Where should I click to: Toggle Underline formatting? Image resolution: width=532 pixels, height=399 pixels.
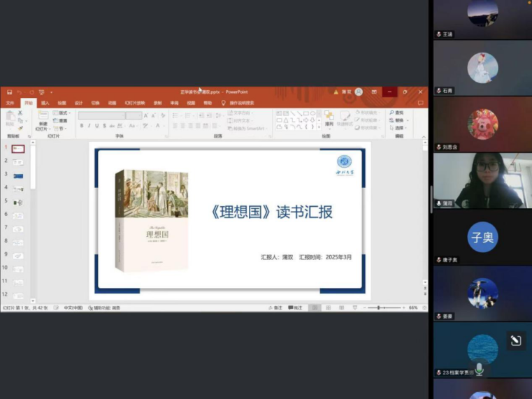tap(96, 126)
